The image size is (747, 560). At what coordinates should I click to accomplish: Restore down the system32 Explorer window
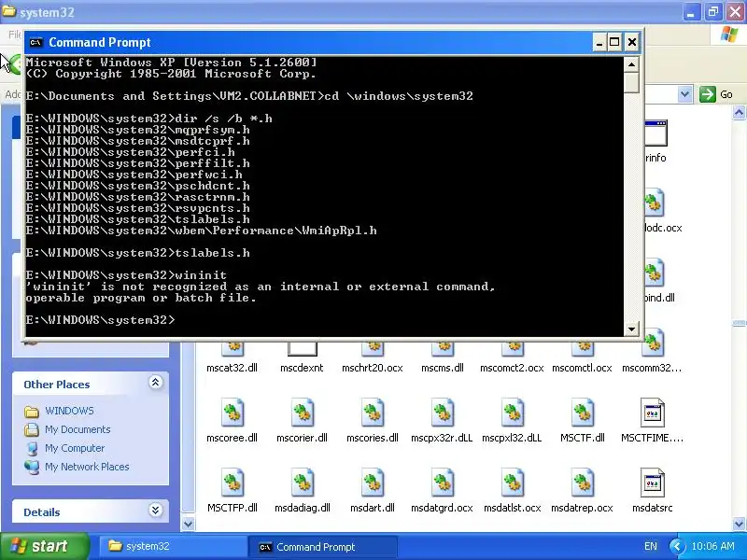(x=713, y=12)
